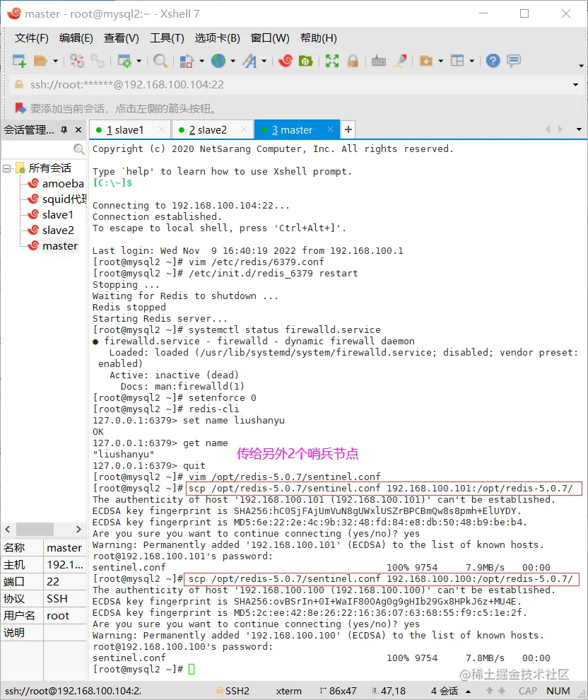This screenshot has width=588, height=700.
Task: Add a new tab with plus button
Action: 348,129
